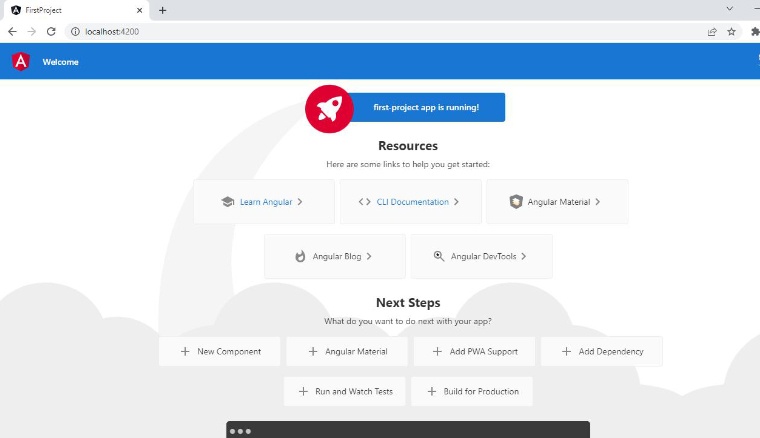Click the chevron after the Resources Angular Material card
The image size is (760, 438).
(x=598, y=202)
